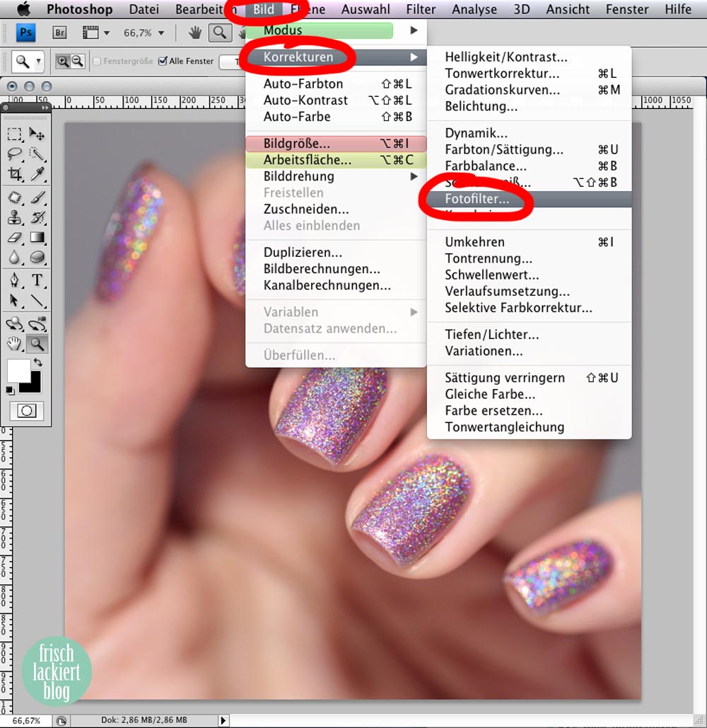The image size is (707, 728).
Task: Select the Clone Stamp tool
Action: (x=14, y=217)
